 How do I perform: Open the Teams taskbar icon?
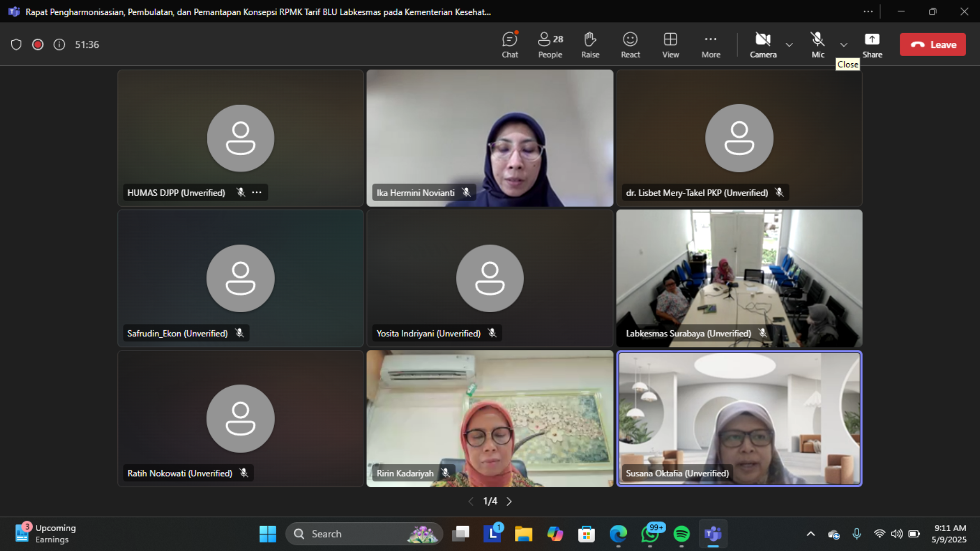713,534
